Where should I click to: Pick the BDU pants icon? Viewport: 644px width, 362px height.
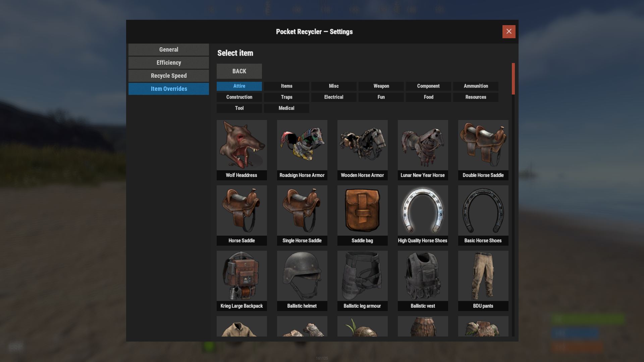coord(483,276)
